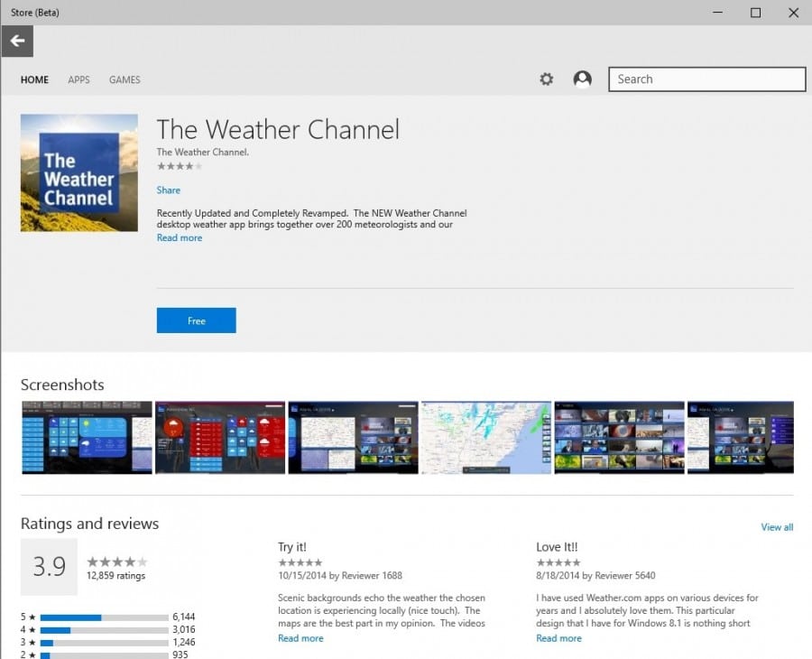Viewport: 812px width, 659px height.
Task: Open your account profile icon
Action: [x=582, y=79]
